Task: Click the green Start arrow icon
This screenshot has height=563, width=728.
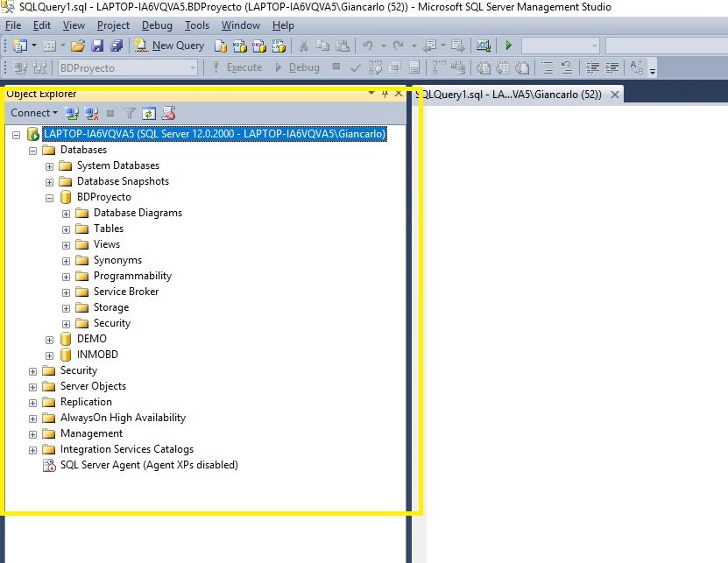Action: click(x=509, y=46)
